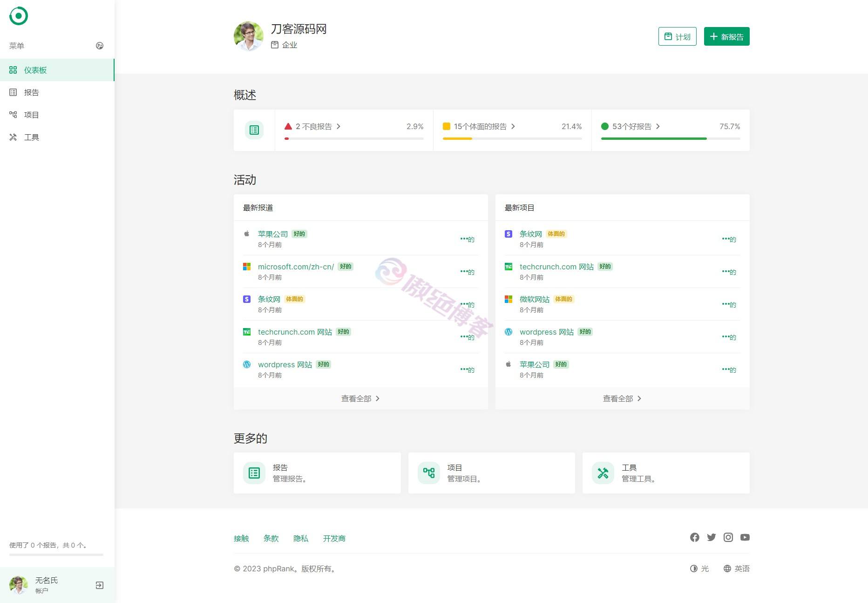This screenshot has width=868, height=603.
Task: Toggle the 光 light theme switch
Action: [699, 569]
